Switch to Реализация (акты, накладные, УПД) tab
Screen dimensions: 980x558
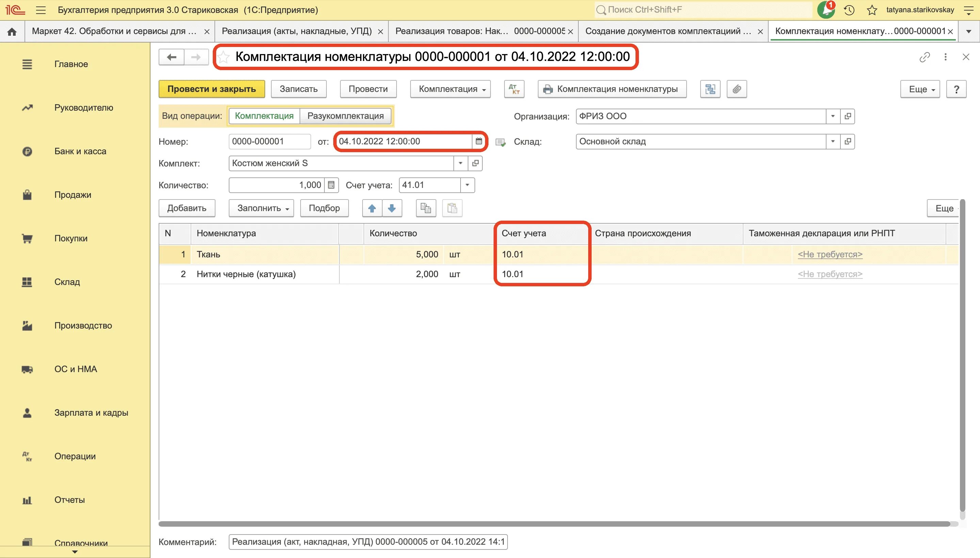(297, 31)
